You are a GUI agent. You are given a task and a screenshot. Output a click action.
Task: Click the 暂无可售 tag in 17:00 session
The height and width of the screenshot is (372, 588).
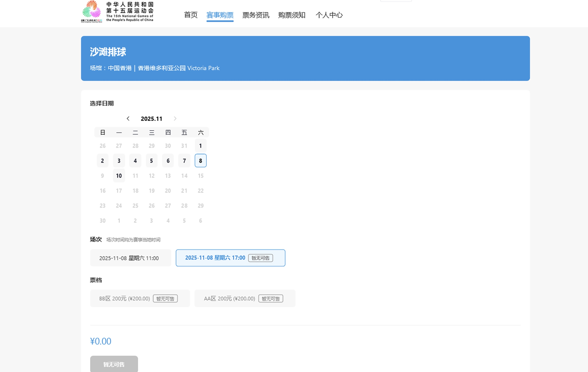(x=261, y=258)
